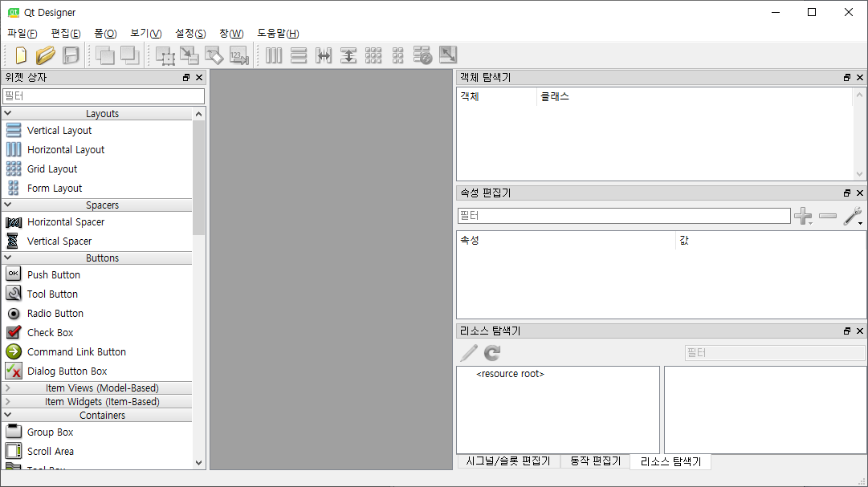Focus the widget box filter field
Image resolution: width=868 pixels, height=487 pixels.
104,96
